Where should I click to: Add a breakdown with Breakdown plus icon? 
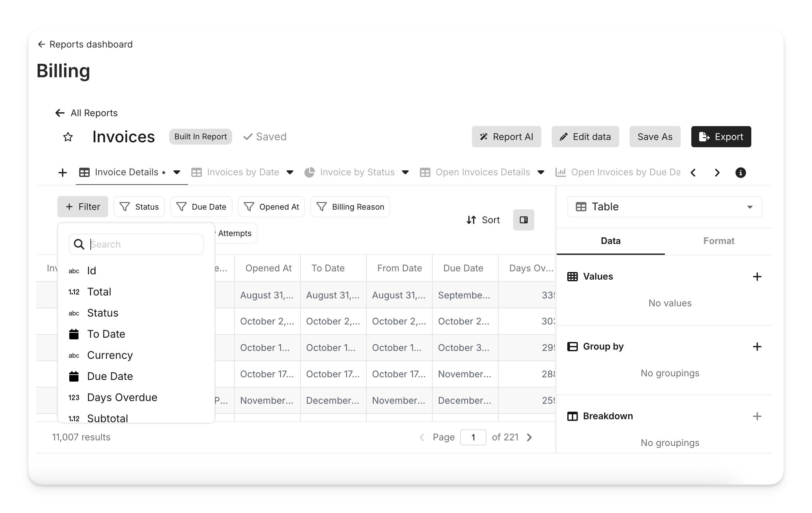click(757, 416)
